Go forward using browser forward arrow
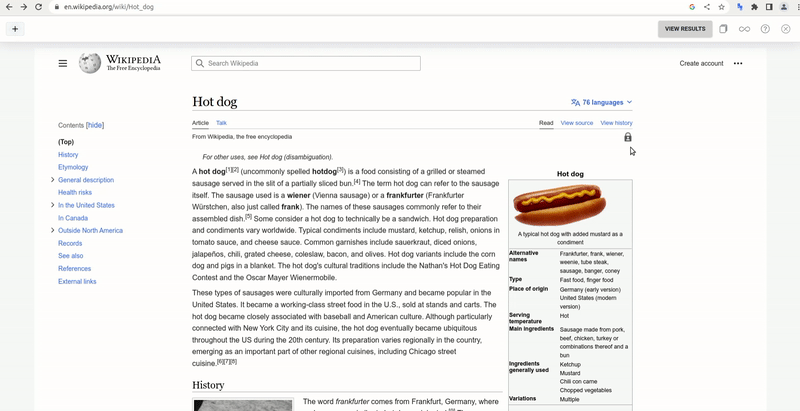The height and width of the screenshot is (411, 800). coord(23,7)
